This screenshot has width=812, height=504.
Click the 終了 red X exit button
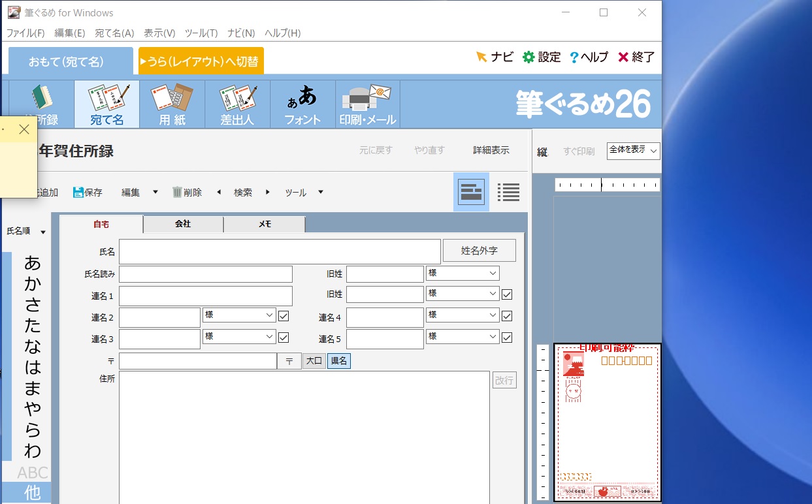point(636,57)
